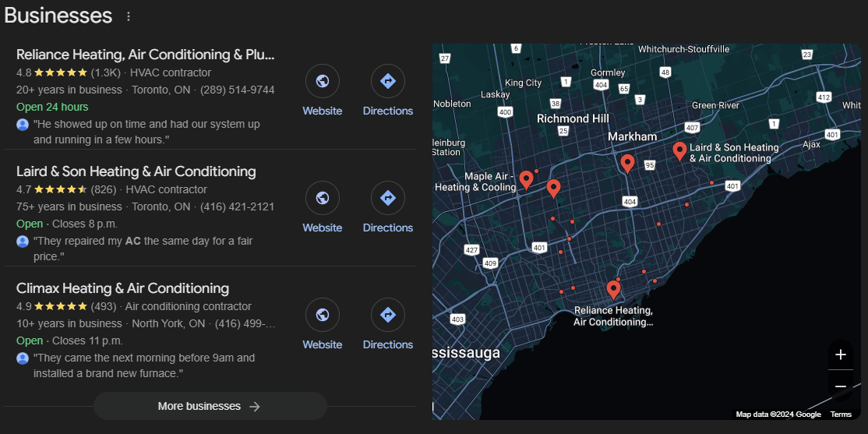868x434 pixels.
Task: Open the Businesses three-dot options menu
Action: pyautogui.click(x=129, y=16)
